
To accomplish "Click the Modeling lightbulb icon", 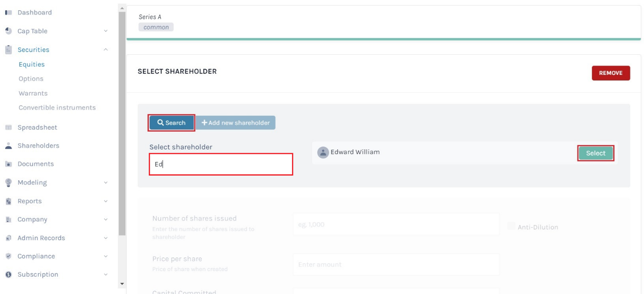I will pyautogui.click(x=8, y=182).
